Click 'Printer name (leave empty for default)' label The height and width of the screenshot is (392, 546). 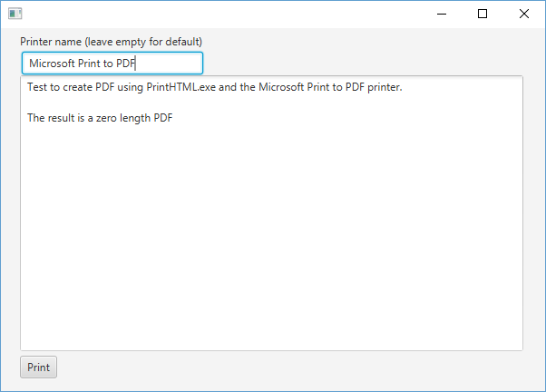[x=111, y=42]
